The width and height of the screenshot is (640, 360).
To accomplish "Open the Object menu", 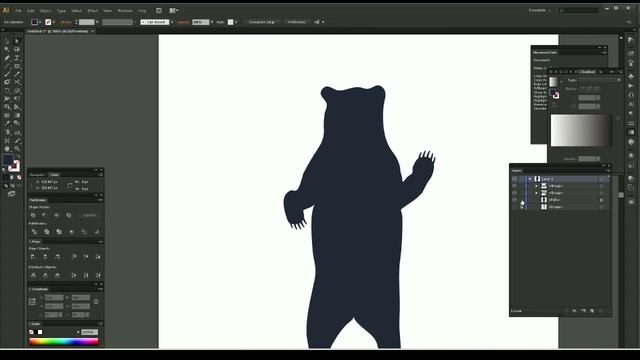I will coord(46,11).
